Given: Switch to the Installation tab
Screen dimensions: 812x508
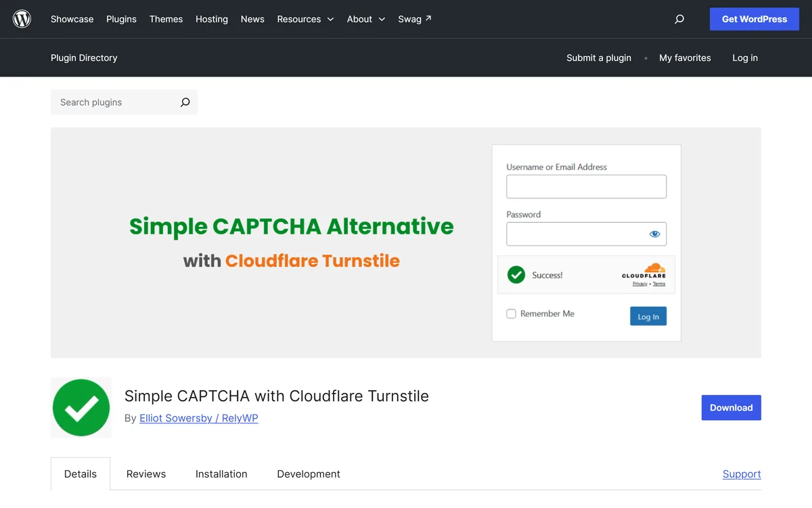Looking at the screenshot, I should 221,474.
